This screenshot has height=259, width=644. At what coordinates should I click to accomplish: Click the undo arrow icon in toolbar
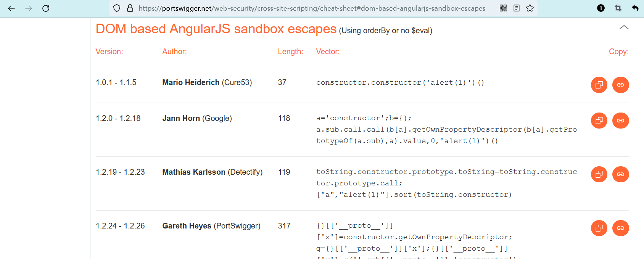(635, 8)
